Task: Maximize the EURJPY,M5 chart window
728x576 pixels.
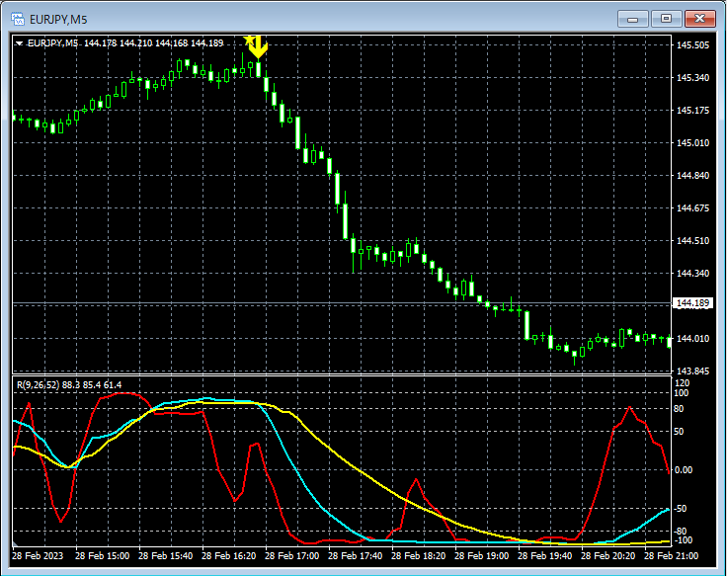Action: pos(666,18)
